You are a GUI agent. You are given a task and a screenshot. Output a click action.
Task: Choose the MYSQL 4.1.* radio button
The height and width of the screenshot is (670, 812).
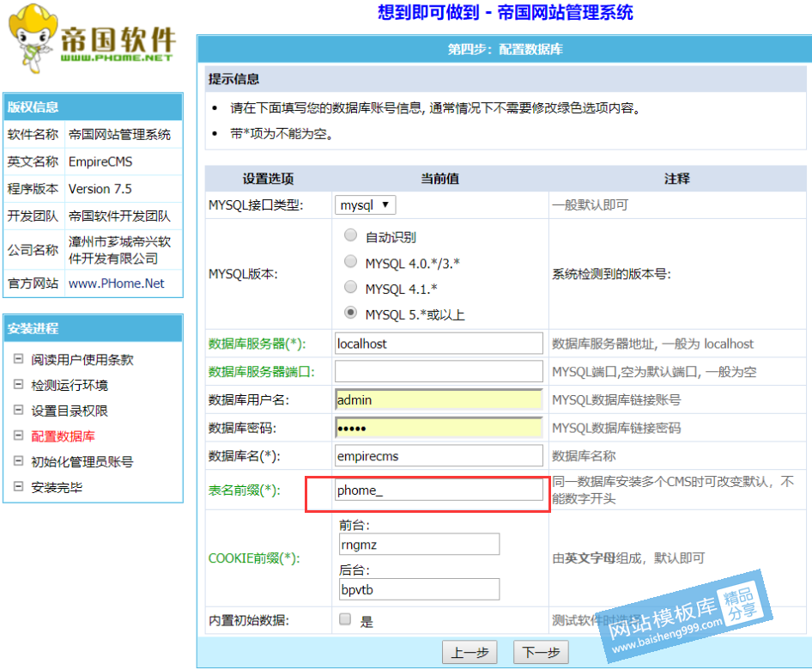(x=350, y=287)
